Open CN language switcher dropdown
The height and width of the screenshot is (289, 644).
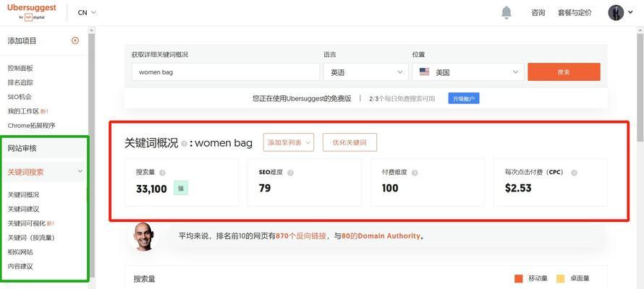(87, 13)
